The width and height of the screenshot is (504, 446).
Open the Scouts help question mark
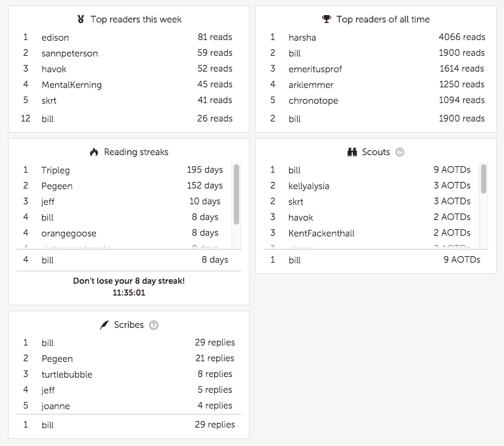(400, 152)
